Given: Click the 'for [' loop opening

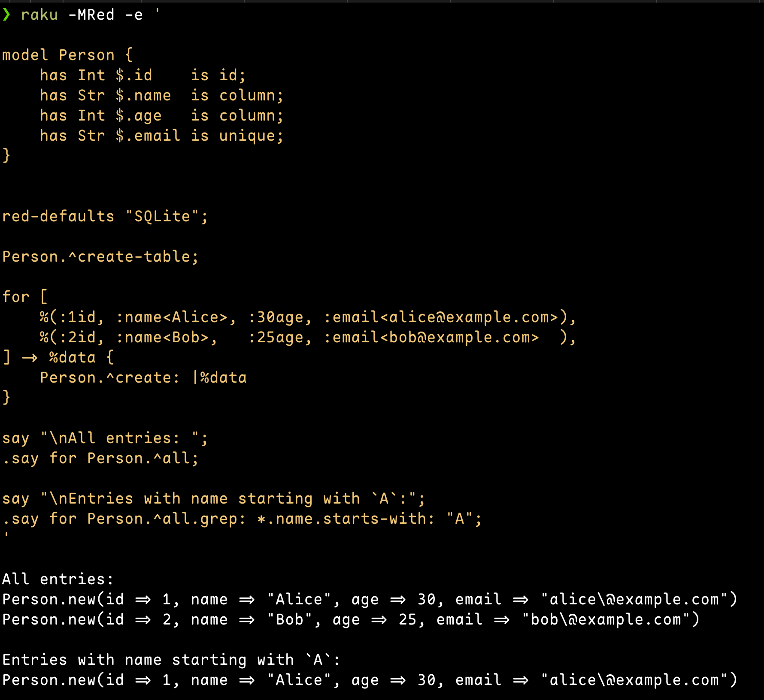Looking at the screenshot, I should point(25,297).
